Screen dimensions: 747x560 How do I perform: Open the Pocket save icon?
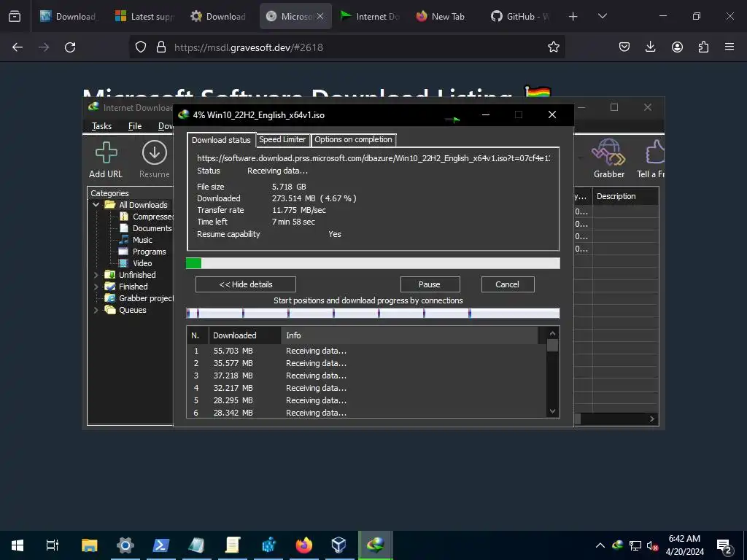pos(624,47)
